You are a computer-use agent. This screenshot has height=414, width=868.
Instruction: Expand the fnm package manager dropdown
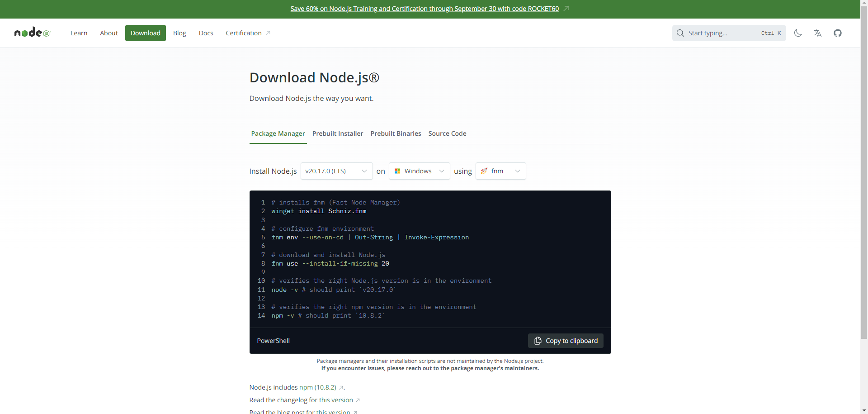[x=500, y=171]
